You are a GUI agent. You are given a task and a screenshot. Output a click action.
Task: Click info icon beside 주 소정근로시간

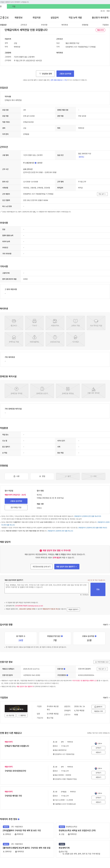(x=36, y=163)
